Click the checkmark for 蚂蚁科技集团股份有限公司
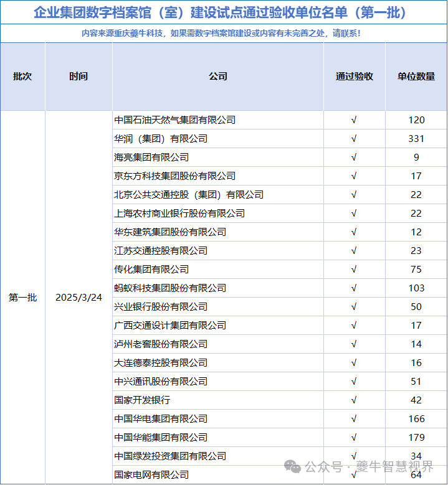Viewport: 448px width, 485px height. point(354,288)
